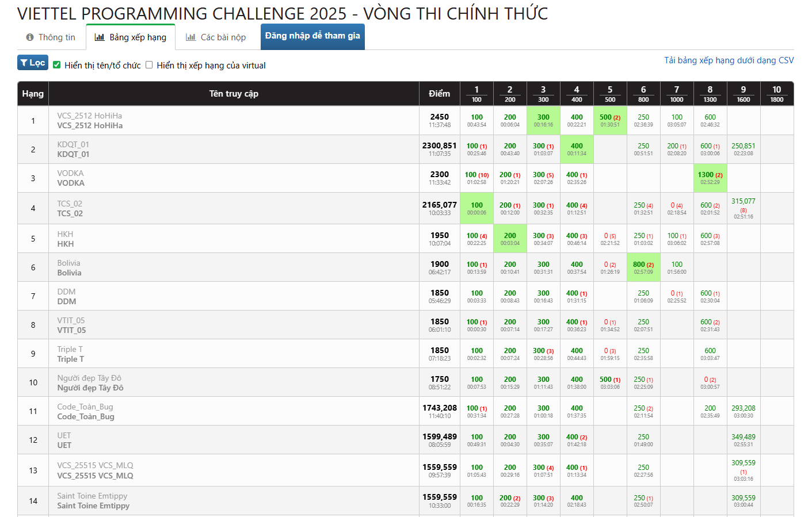812x517 pixels.
Task: Open problem 7 column header
Action: coord(677,94)
